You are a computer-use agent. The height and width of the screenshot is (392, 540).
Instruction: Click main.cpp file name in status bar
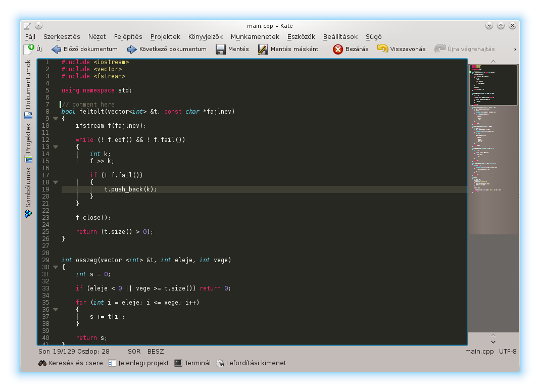tap(479, 352)
